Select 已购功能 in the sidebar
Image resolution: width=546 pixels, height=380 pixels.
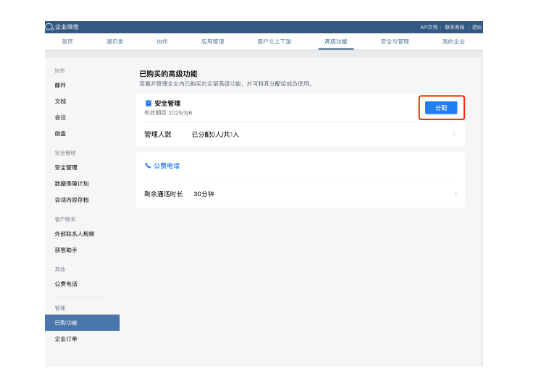82,323
